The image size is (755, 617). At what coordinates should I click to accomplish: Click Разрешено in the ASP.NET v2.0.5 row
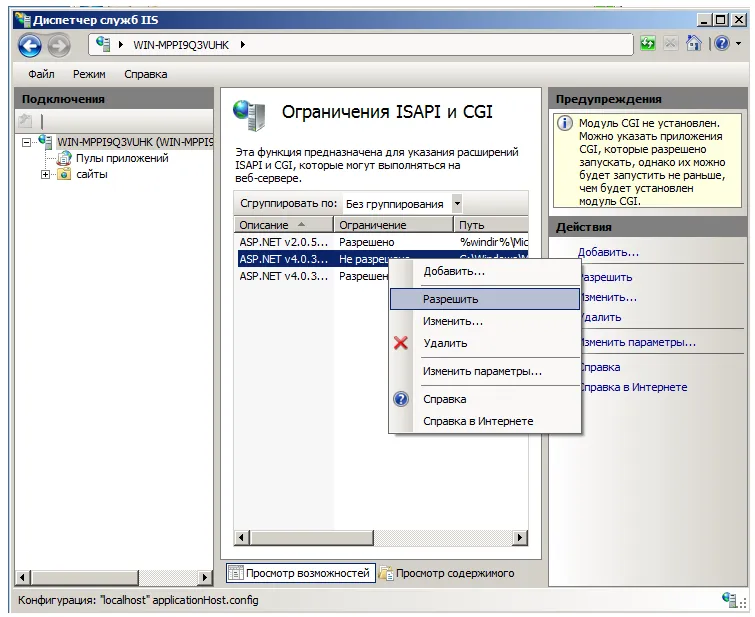point(366,242)
